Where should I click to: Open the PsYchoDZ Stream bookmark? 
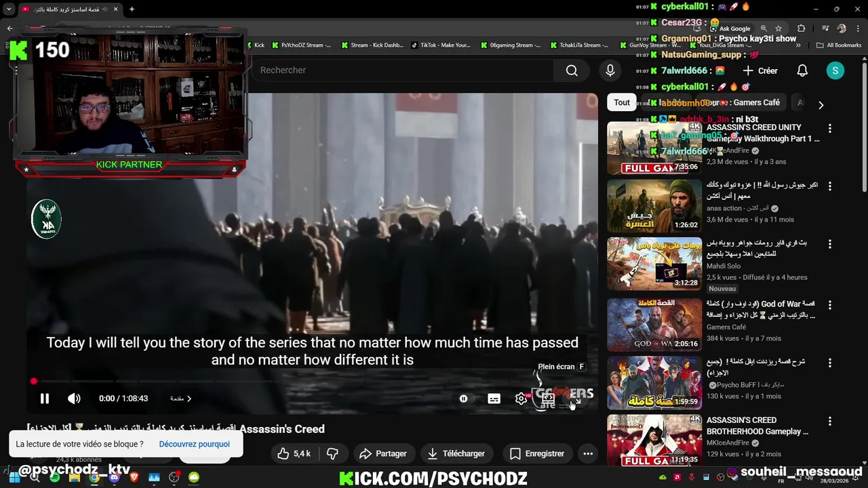pos(301,45)
